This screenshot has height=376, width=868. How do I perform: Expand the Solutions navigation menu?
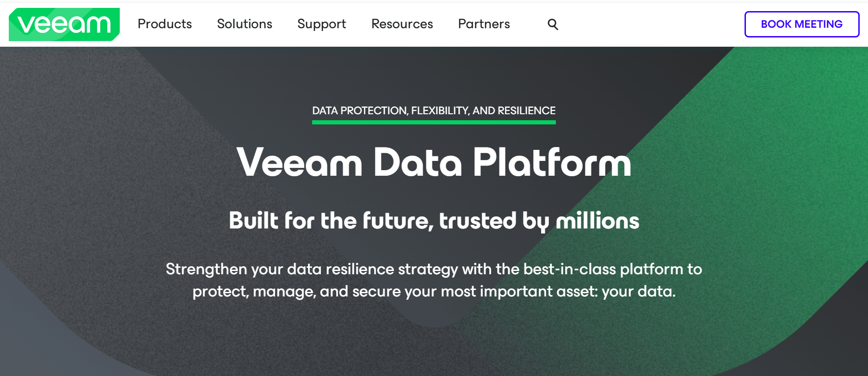tap(245, 24)
